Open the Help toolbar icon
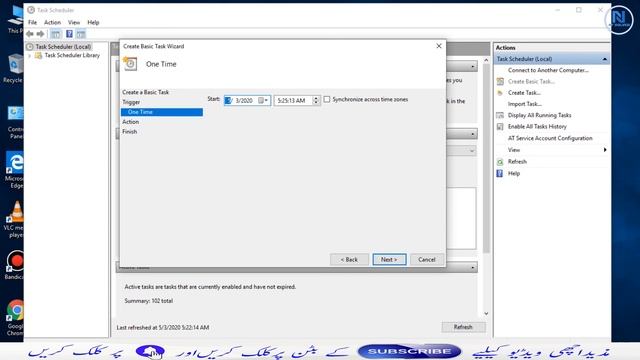Viewport: 640px width, 360px height. coord(69,34)
